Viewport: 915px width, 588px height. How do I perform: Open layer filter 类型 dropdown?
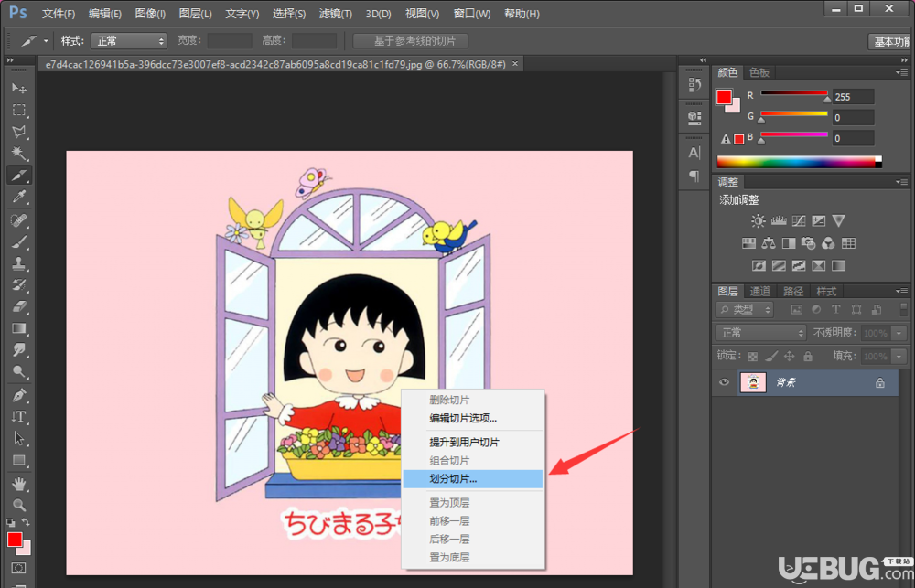[745, 310]
